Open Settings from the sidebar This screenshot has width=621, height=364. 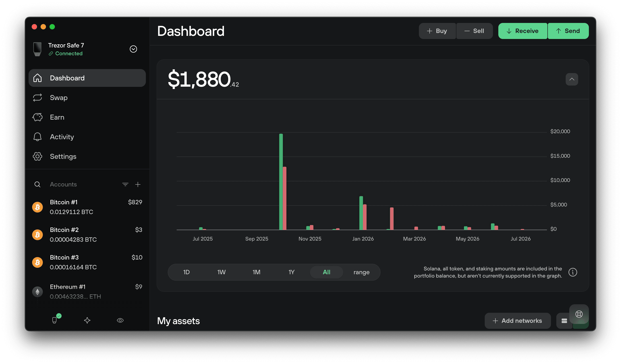click(87, 157)
